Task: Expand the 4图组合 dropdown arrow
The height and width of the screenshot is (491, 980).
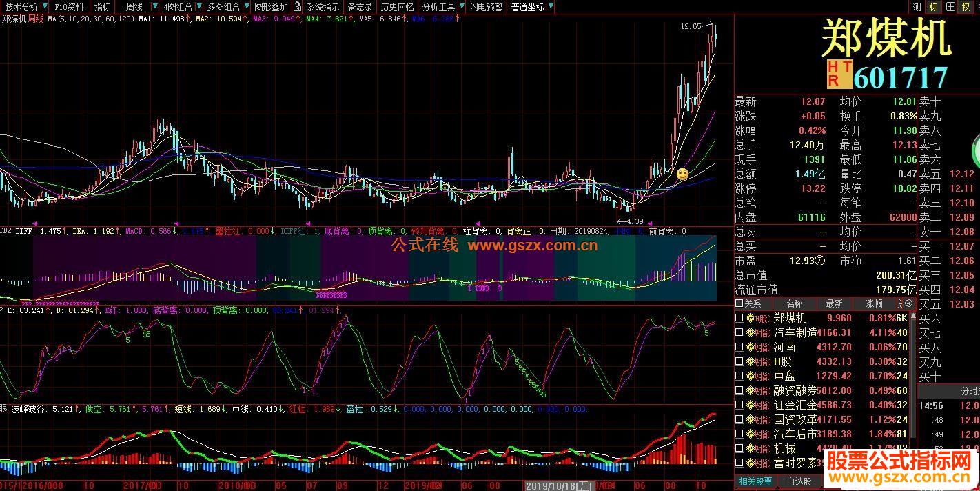Action: pyautogui.click(x=199, y=7)
